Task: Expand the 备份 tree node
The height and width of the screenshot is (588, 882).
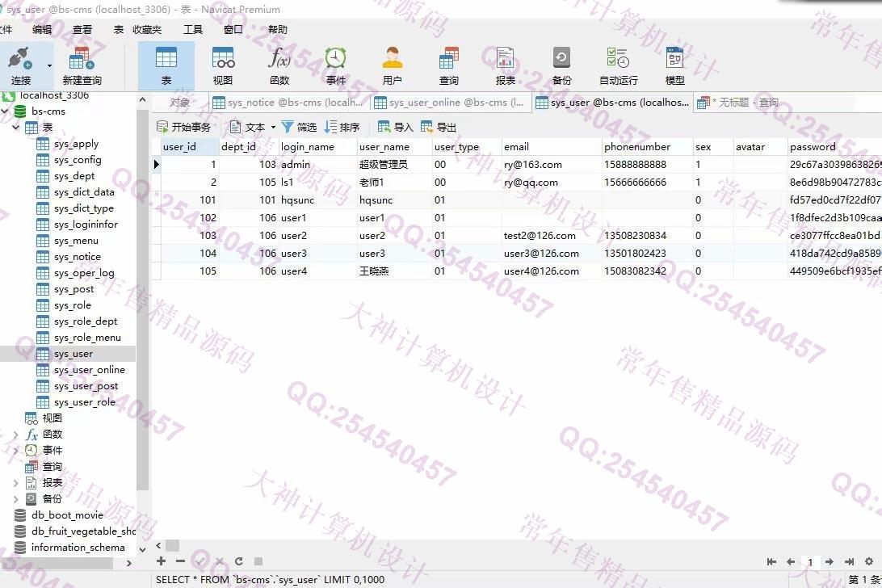Action: tap(16, 499)
